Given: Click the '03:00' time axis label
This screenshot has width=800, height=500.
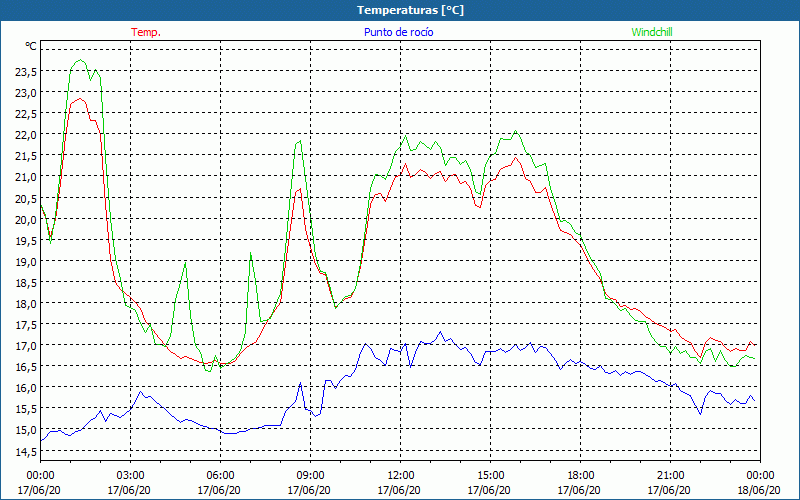Looking at the screenshot, I should tap(130, 476).
